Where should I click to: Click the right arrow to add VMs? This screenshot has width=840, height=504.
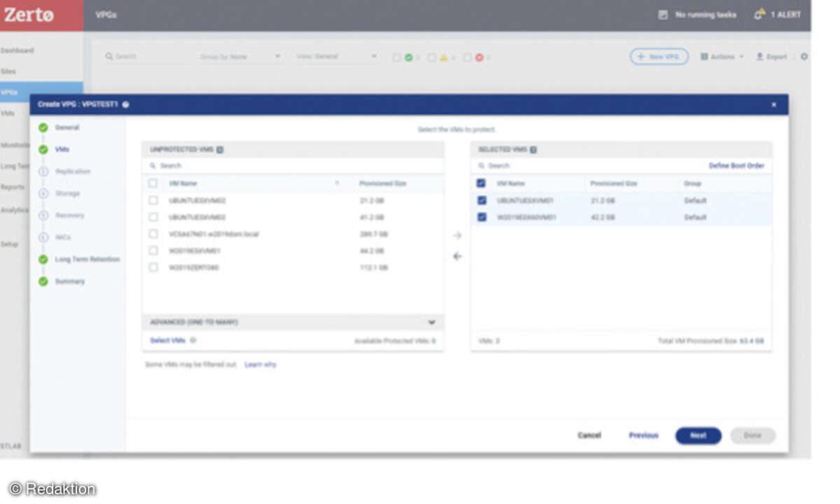(x=457, y=236)
